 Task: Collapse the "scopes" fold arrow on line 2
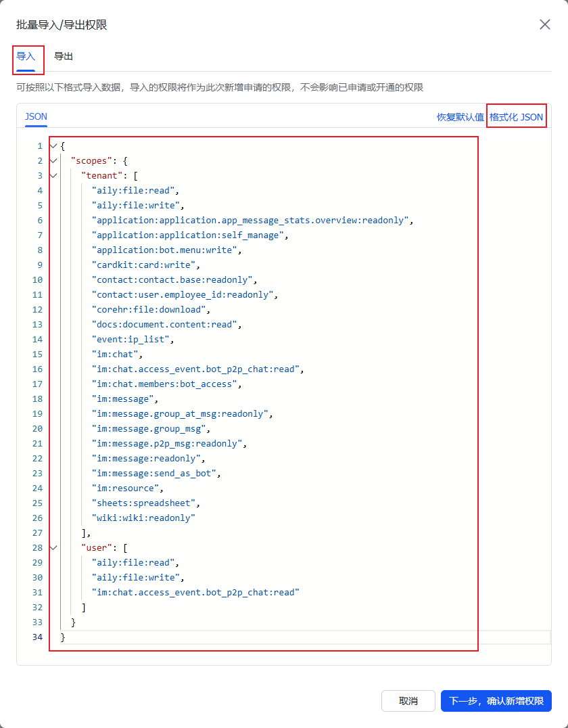53,160
